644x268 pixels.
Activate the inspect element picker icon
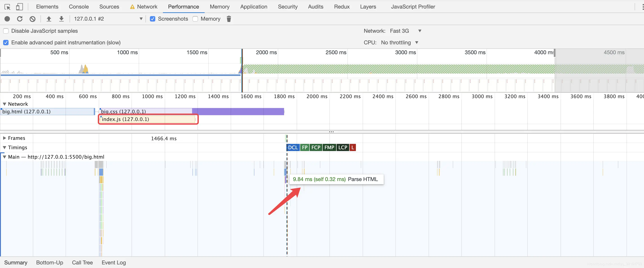pyautogui.click(x=7, y=7)
